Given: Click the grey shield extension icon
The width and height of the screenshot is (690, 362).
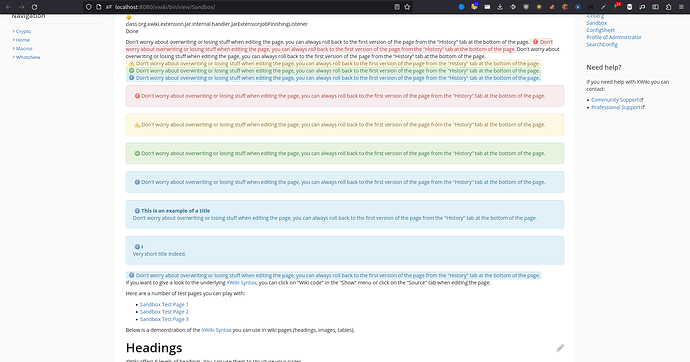Looking at the screenshot, I should [526, 7].
